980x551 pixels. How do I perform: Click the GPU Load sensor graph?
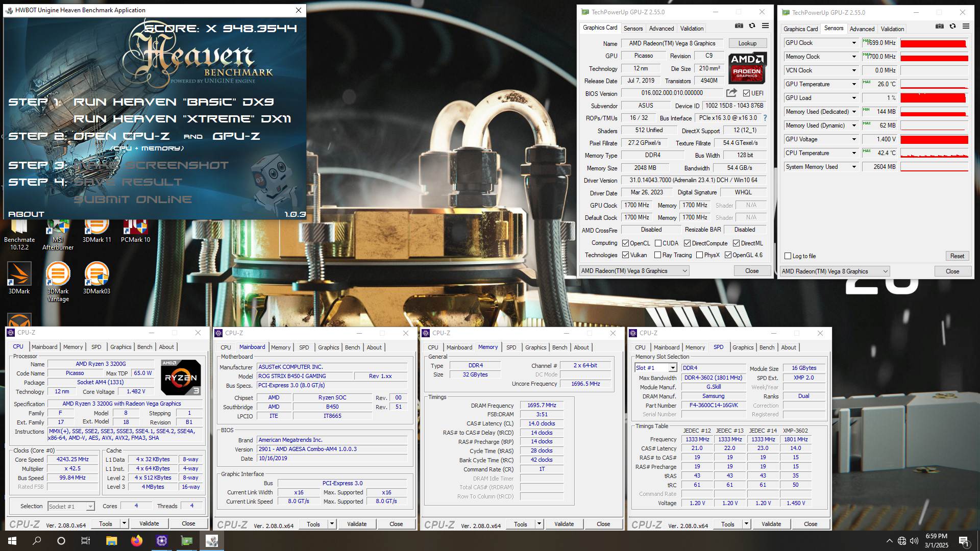tap(934, 98)
